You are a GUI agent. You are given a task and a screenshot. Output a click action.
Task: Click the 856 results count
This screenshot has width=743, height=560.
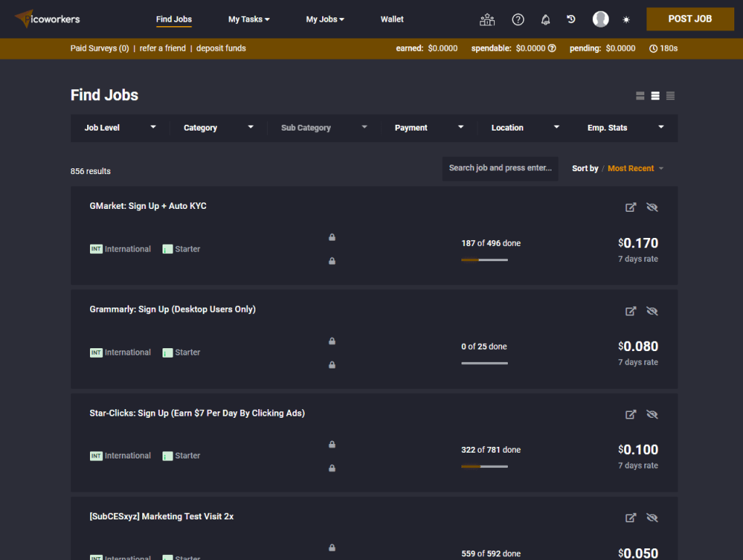91,171
